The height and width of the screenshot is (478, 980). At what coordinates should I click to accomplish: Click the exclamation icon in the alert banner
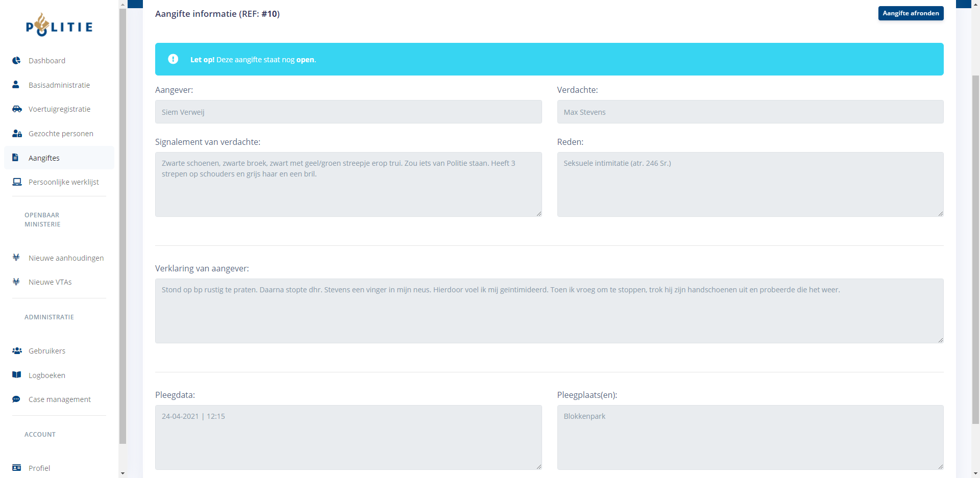(x=173, y=59)
